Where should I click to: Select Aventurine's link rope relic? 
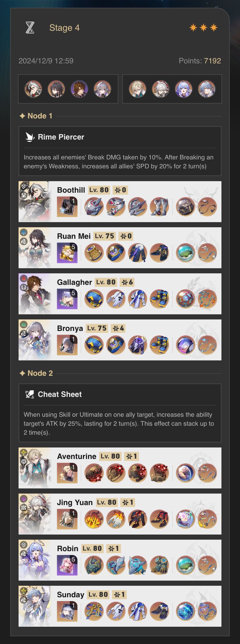(207, 473)
